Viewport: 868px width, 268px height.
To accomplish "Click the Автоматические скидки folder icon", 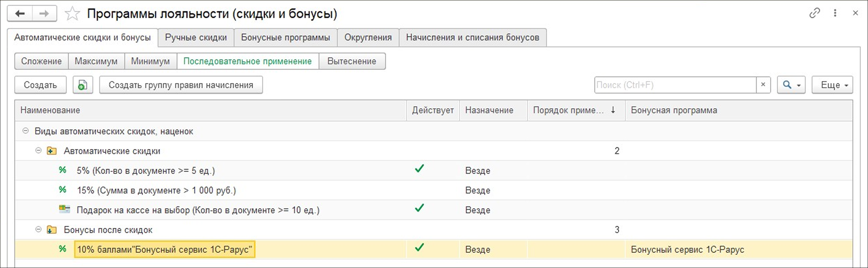I will [52, 151].
